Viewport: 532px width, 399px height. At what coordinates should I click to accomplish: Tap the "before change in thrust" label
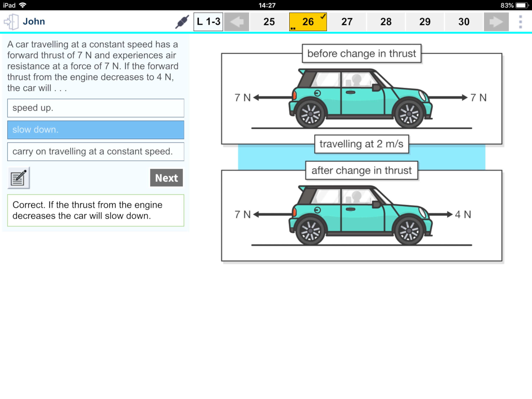tap(361, 53)
